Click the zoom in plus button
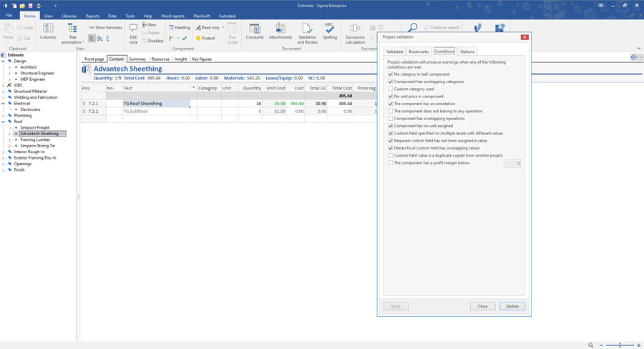This screenshot has width=644, height=349. (639, 345)
